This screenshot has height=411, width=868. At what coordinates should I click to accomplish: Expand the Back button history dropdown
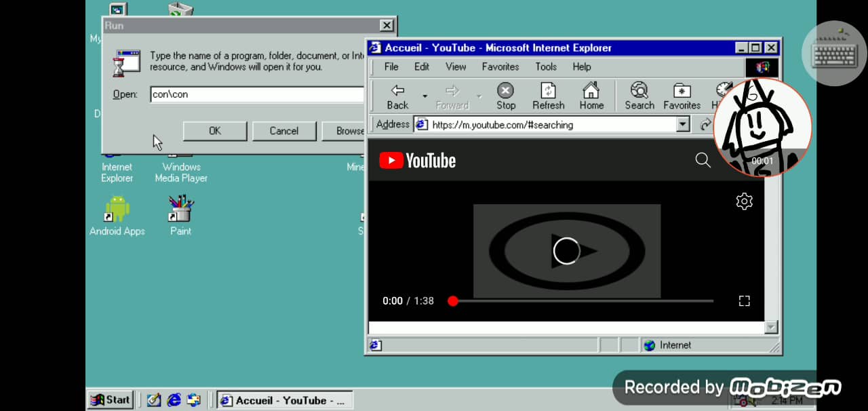coord(425,96)
